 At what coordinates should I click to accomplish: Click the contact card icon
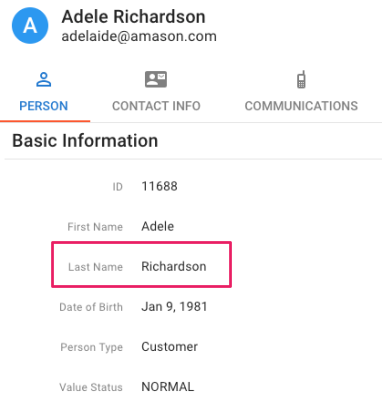point(156,79)
